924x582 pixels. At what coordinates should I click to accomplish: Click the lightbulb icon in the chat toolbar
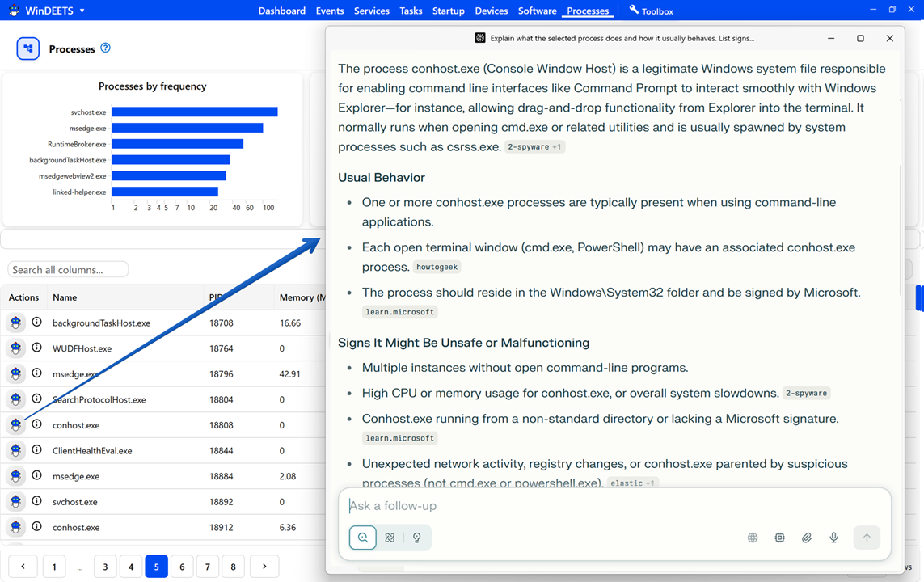pyautogui.click(x=417, y=538)
